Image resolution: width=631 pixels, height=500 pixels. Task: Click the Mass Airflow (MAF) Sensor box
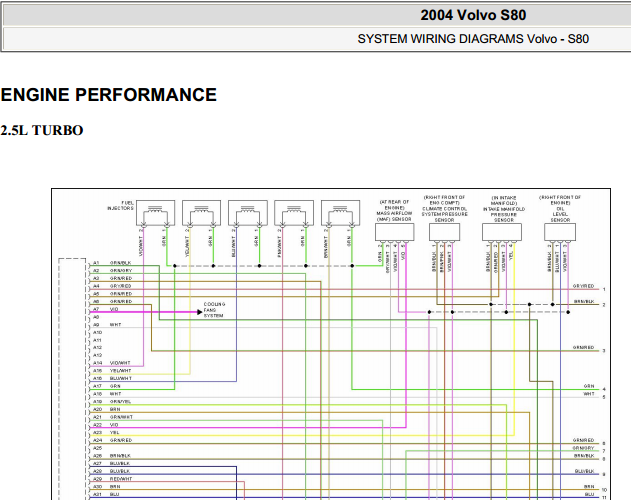[394, 232]
